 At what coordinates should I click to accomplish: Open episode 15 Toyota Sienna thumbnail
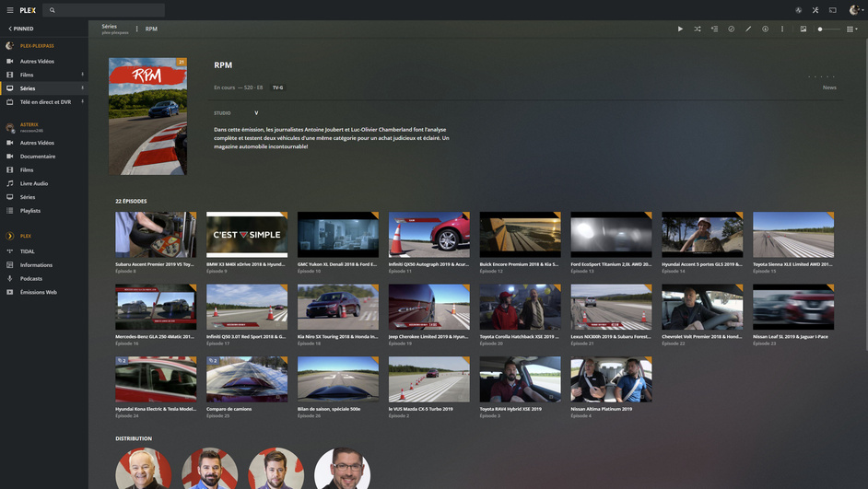[x=793, y=235]
